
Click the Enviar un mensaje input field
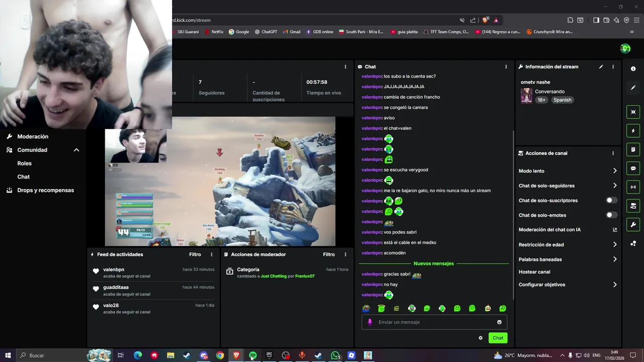pyautogui.click(x=434, y=322)
